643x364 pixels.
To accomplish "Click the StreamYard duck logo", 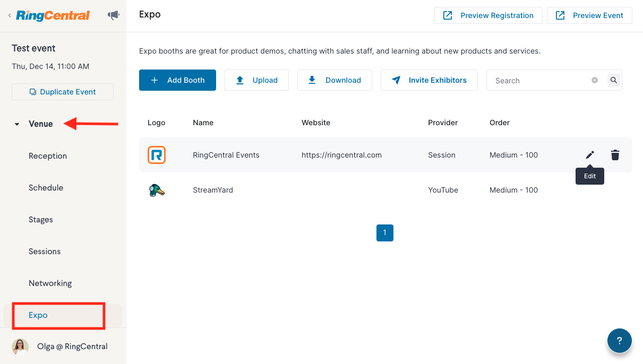I will (157, 190).
